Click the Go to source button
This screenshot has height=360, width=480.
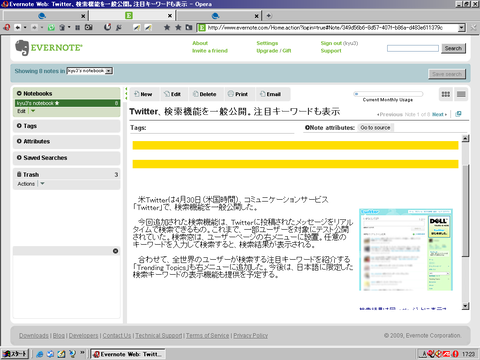pos(375,128)
